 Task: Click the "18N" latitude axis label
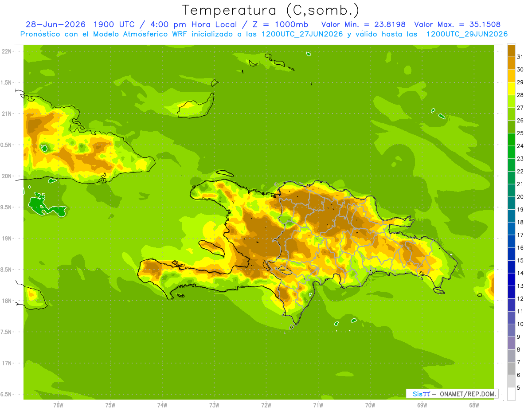coord(7,301)
